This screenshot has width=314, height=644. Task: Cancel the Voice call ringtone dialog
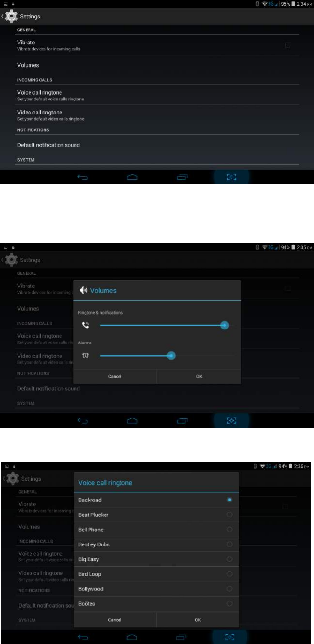pyautogui.click(x=115, y=620)
